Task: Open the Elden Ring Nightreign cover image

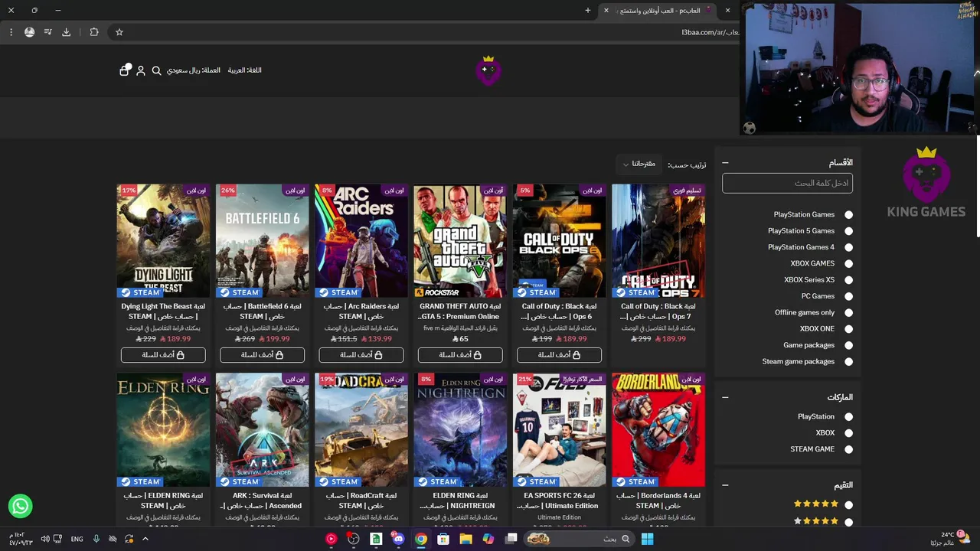Action: click(460, 429)
